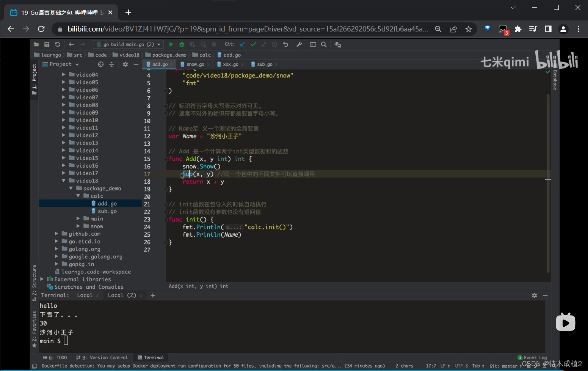588x371 pixels.
Task: Expand the github.com folder
Action: tap(56, 234)
